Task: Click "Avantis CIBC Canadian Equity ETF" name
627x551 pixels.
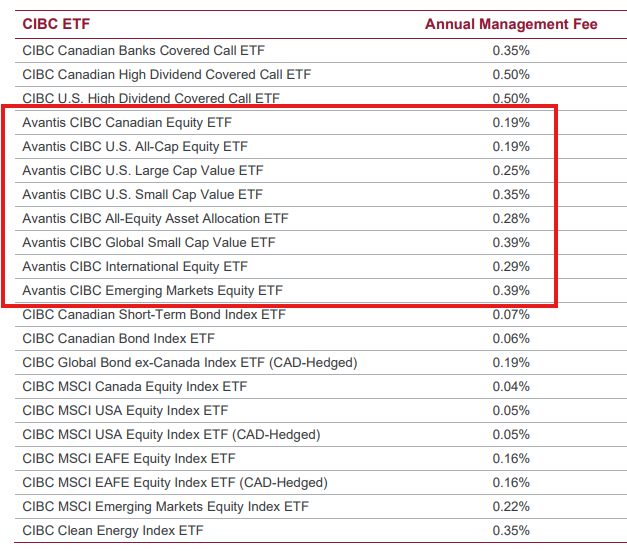Action: click(x=127, y=123)
